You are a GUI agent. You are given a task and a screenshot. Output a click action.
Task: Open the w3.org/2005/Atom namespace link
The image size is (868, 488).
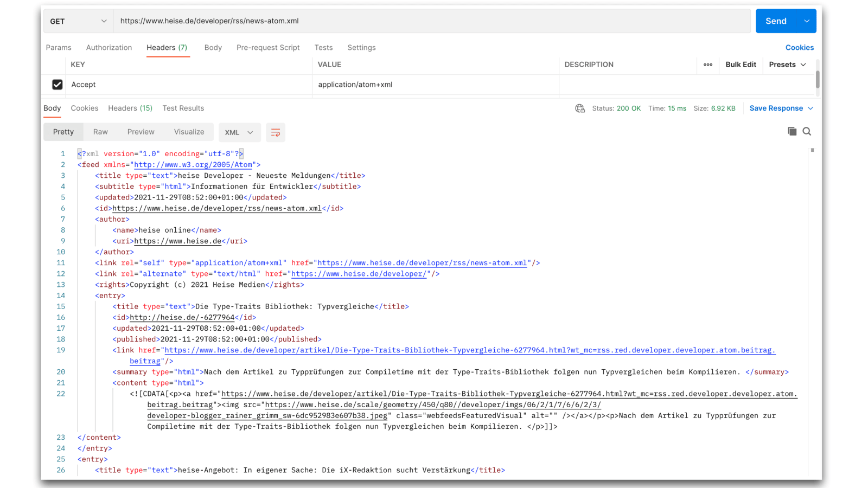click(193, 165)
